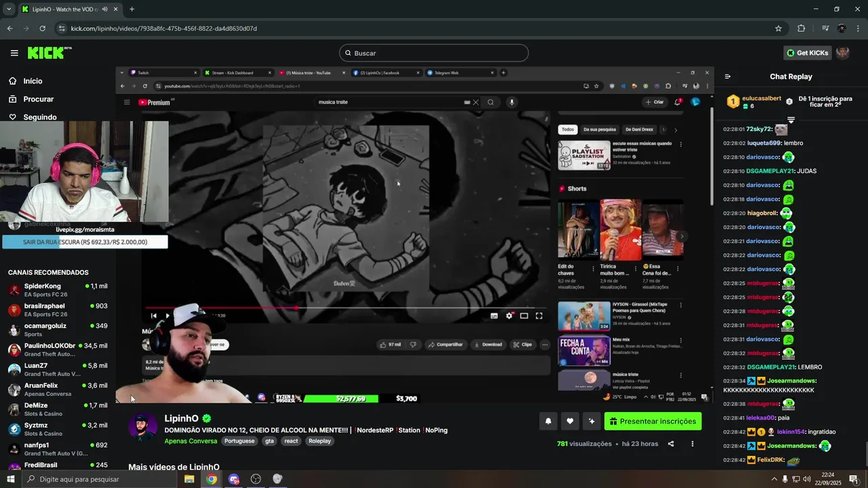Toggle fullscreen in embedded YouTube player
The image size is (868, 488).
coord(539,316)
